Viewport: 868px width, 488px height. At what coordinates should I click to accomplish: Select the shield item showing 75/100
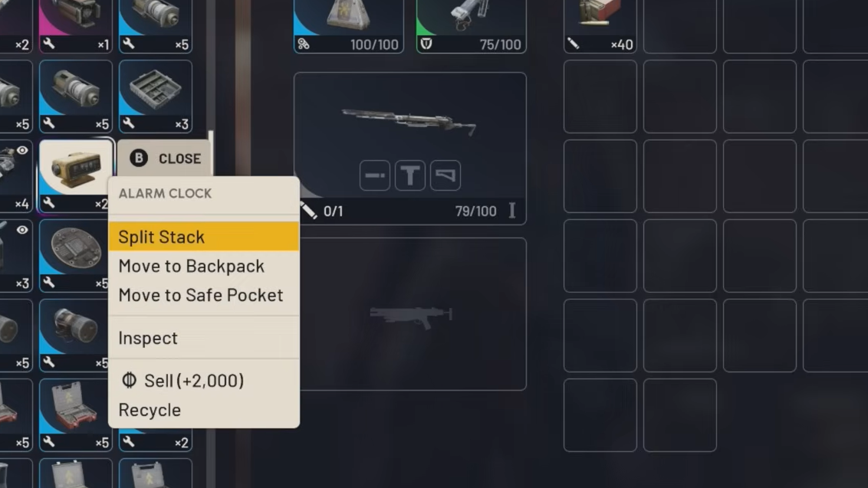click(x=471, y=26)
